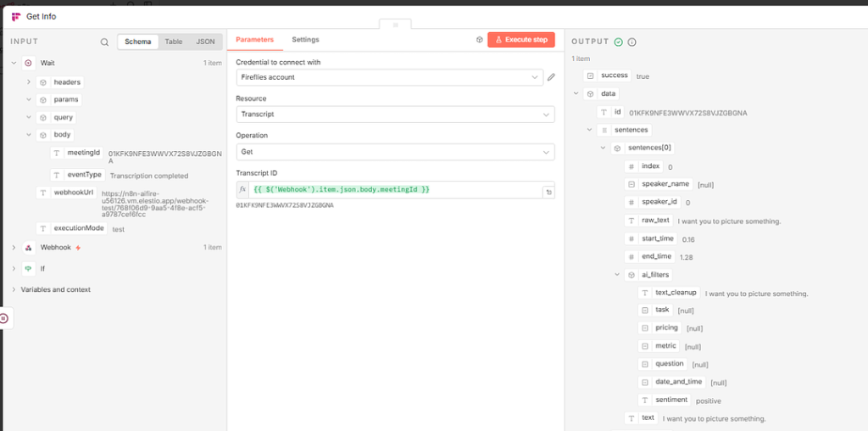Screen dimensions: 868x431
Task: Select the Parameters tab
Action: tap(254, 40)
